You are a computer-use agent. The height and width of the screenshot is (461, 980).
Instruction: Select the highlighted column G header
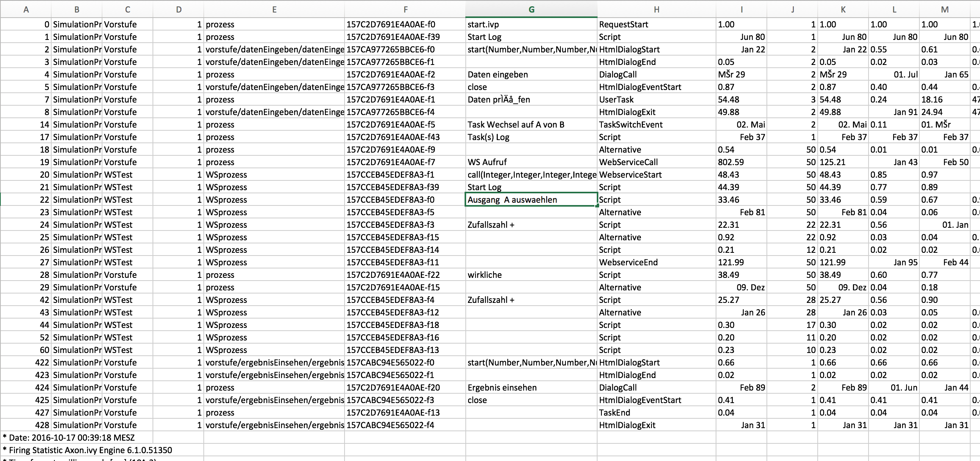pos(531,9)
